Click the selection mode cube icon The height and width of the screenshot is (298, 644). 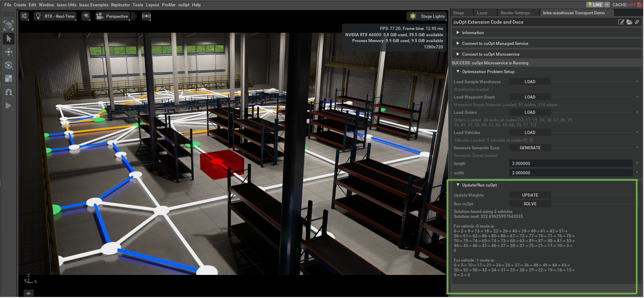point(9,25)
